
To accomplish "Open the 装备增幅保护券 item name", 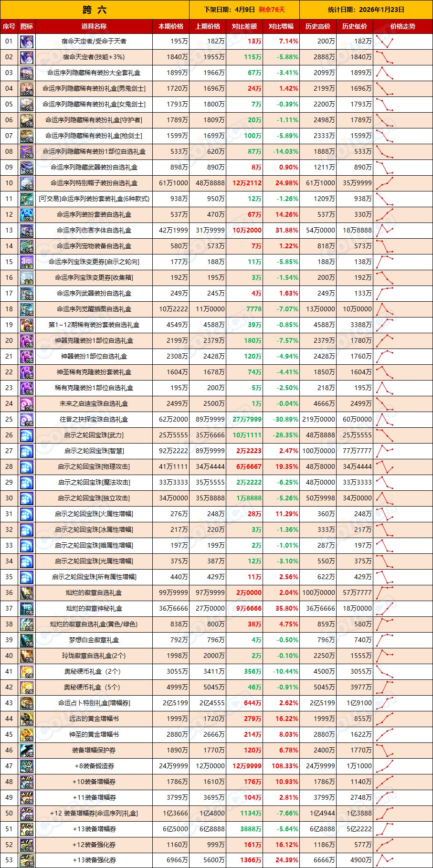I will pyautogui.click(x=94, y=751).
